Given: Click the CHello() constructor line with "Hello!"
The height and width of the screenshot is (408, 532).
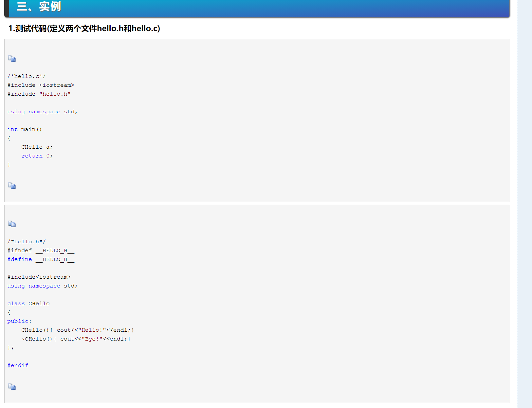Looking at the screenshot, I should 78,330.
